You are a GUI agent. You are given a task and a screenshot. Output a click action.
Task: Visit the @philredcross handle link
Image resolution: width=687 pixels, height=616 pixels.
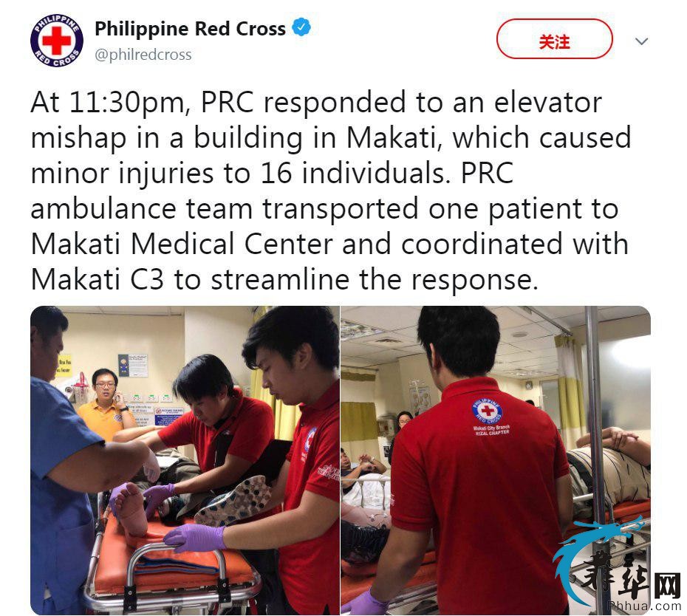pyautogui.click(x=143, y=55)
